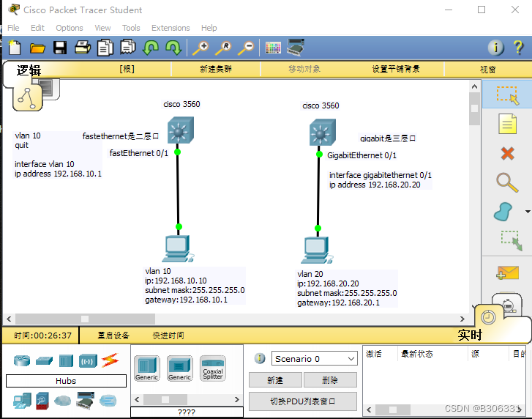
Task: Click the info icon beside Scenario 0
Action: coord(260,358)
